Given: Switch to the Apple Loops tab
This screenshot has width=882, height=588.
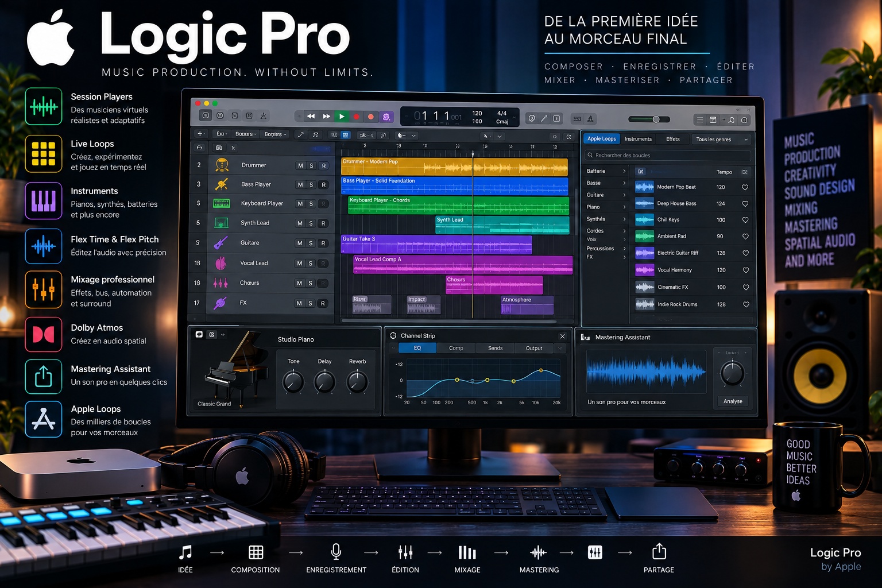Looking at the screenshot, I should (x=601, y=139).
